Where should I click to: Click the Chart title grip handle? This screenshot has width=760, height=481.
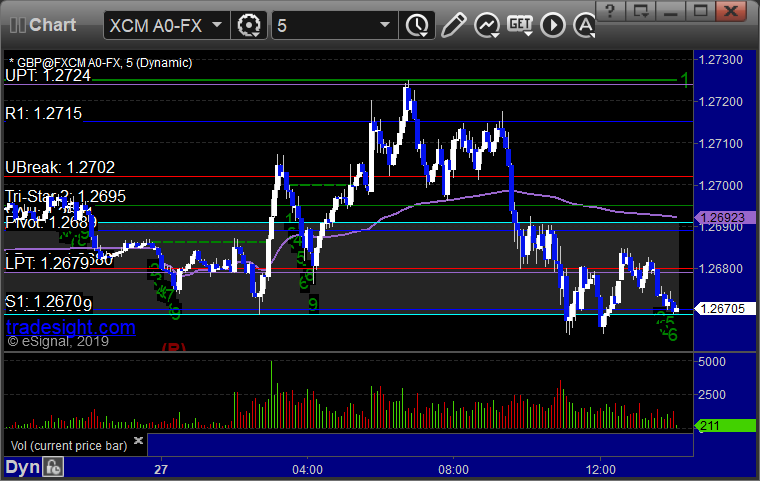(x=18, y=25)
